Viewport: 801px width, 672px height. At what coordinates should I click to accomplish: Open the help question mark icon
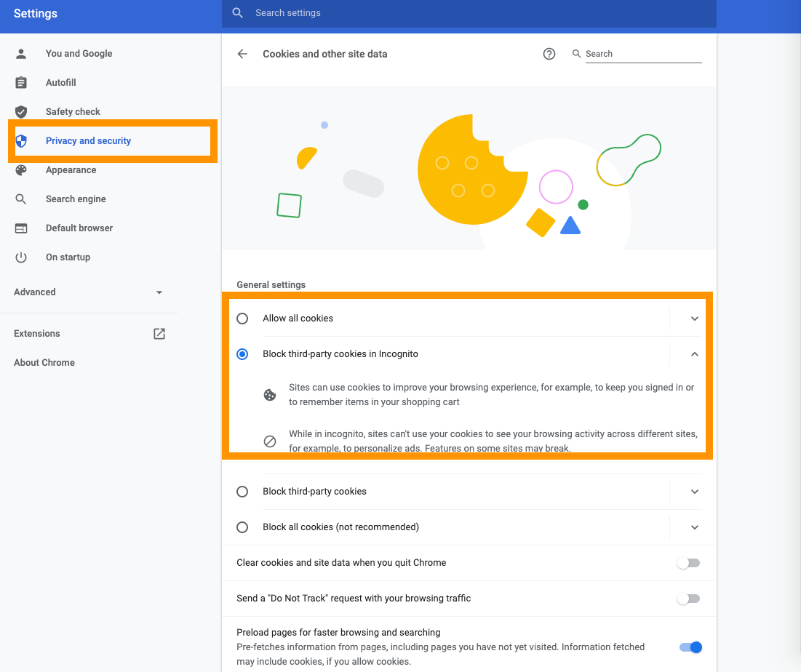(x=549, y=54)
